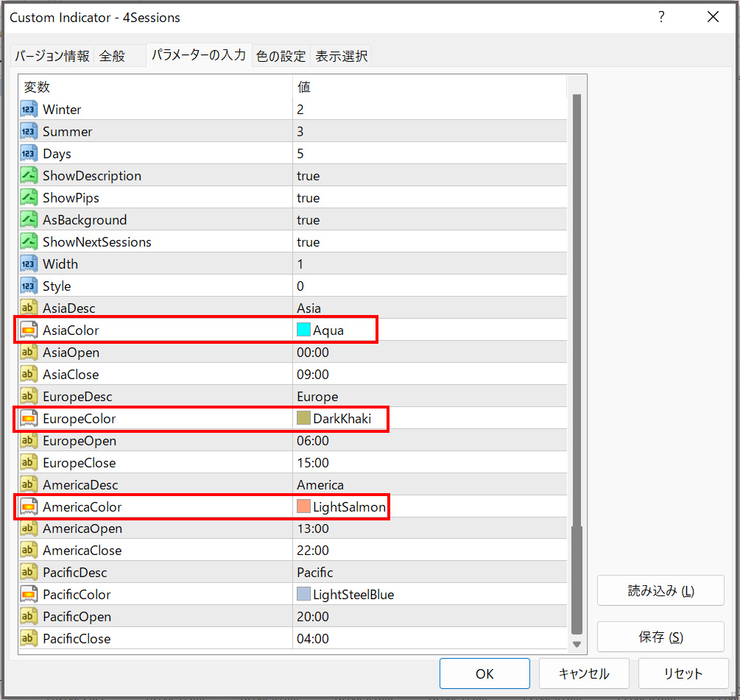Image resolution: width=740 pixels, height=700 pixels.
Task: Click the color icon beside AsiaColor
Action: (29, 330)
